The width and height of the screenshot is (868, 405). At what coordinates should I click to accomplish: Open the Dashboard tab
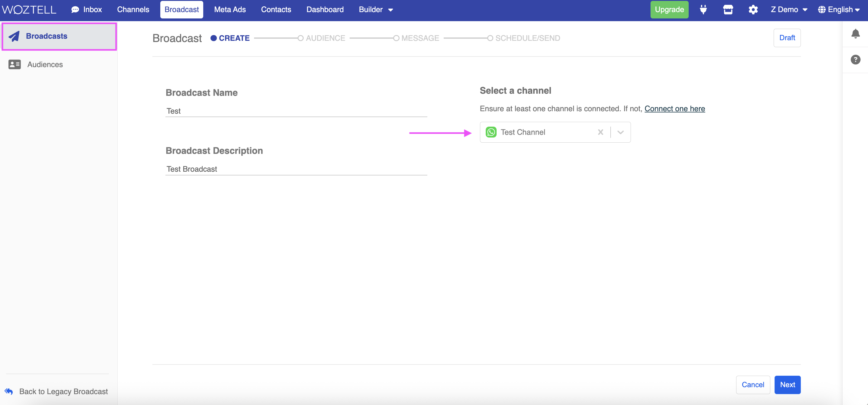(x=325, y=9)
